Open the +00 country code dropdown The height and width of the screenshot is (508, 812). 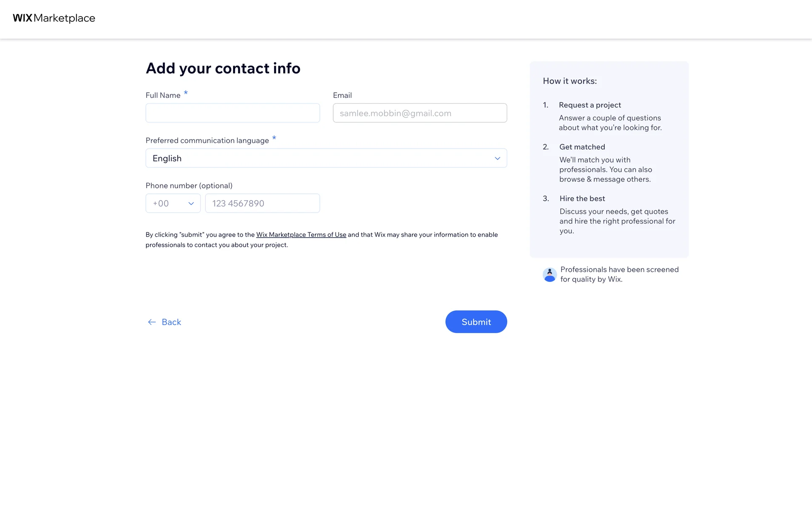(x=173, y=204)
